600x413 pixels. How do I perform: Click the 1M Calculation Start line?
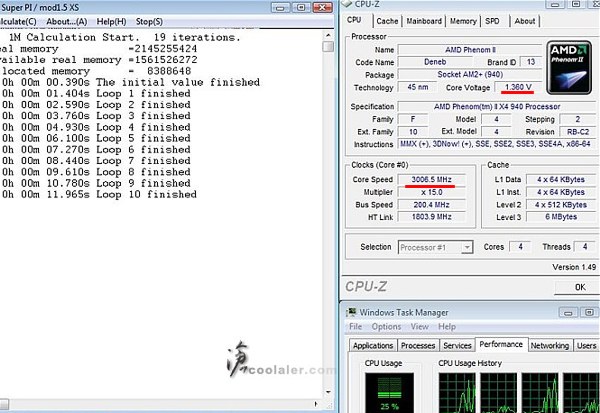point(124,38)
